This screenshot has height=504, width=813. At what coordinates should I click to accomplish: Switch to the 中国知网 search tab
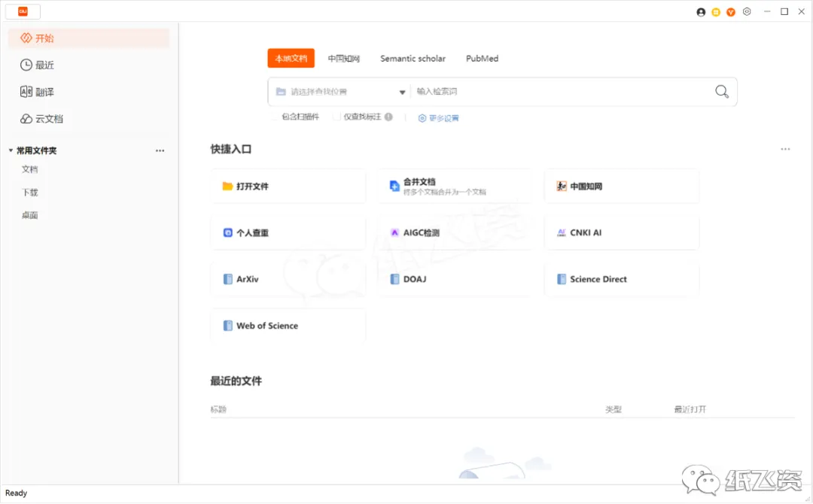(344, 59)
